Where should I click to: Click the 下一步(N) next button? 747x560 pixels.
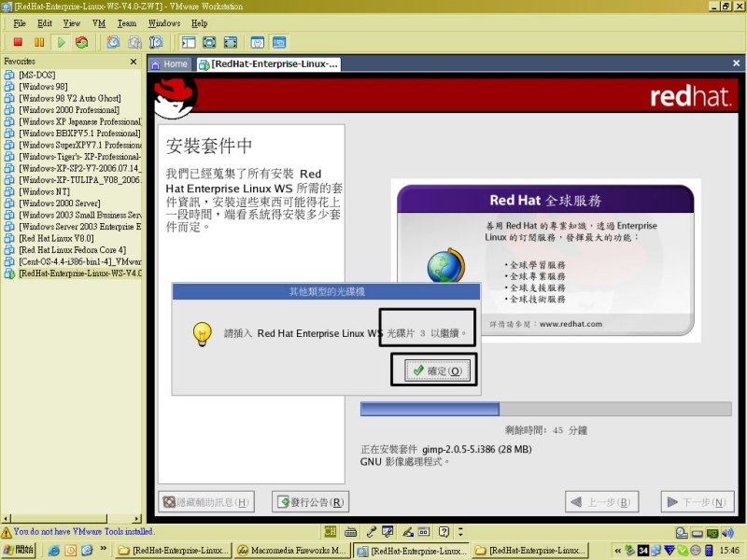click(698, 502)
